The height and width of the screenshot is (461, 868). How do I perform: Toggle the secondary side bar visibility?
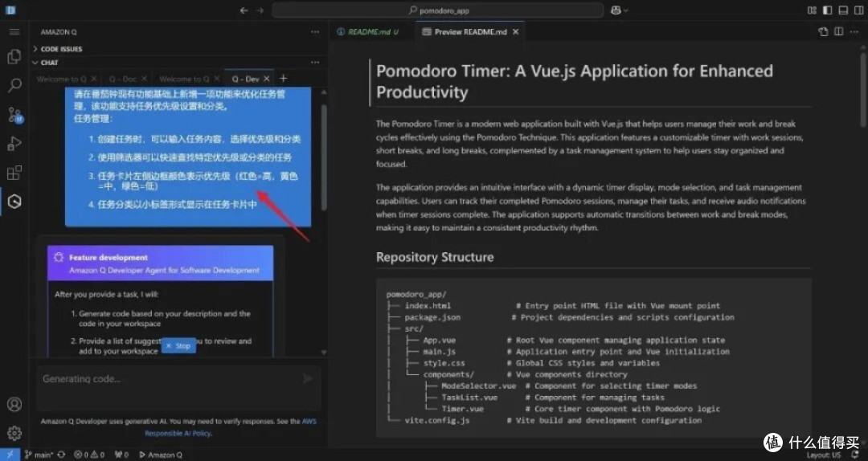click(x=858, y=10)
